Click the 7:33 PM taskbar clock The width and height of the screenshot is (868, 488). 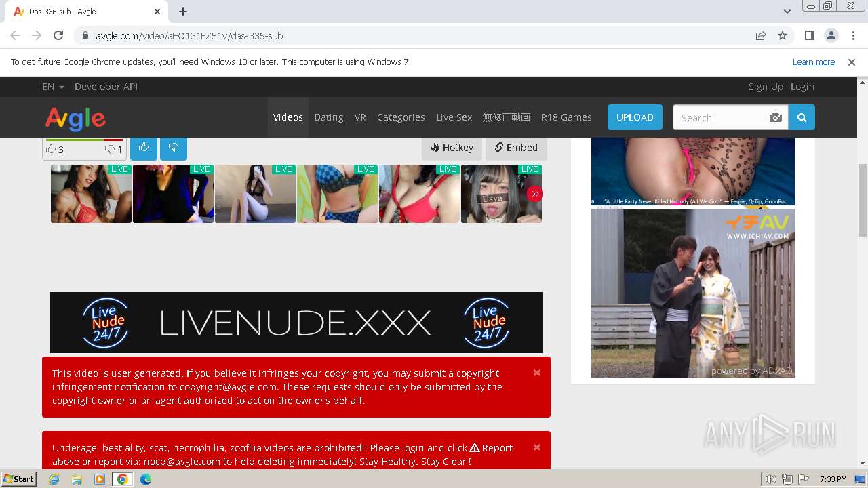click(833, 479)
